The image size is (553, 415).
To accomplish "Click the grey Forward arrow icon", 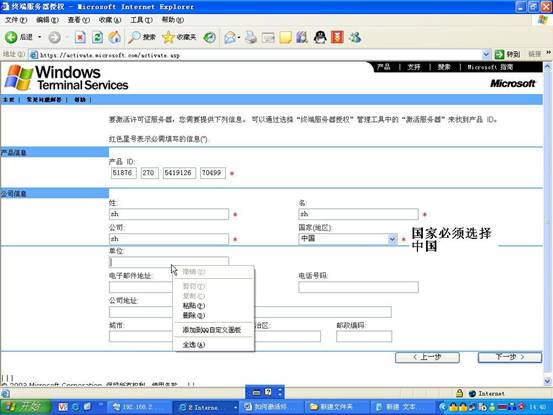I will [x=54, y=37].
